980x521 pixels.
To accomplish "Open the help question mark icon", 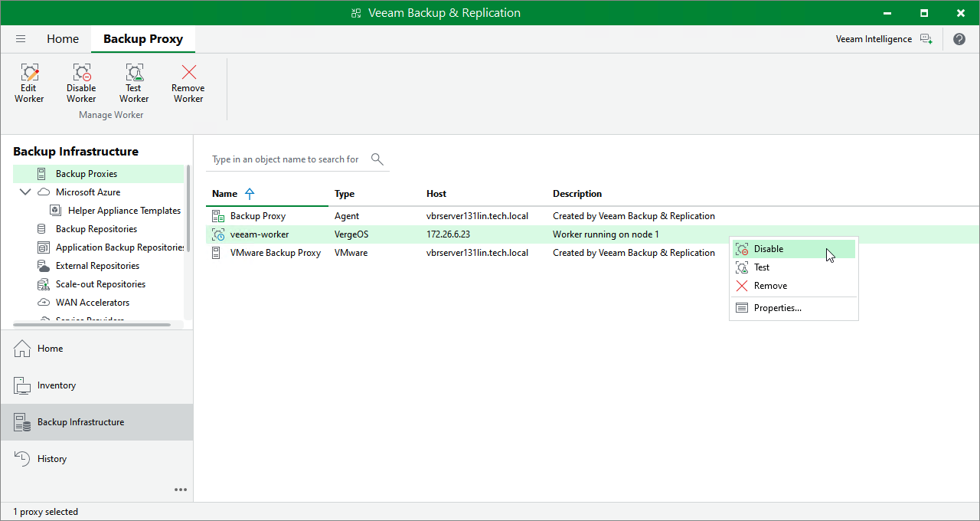I will click(959, 39).
